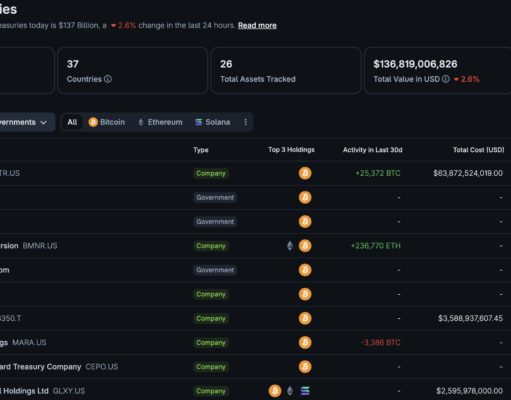
Task: Filter by Ethereum tab
Action: 160,122
